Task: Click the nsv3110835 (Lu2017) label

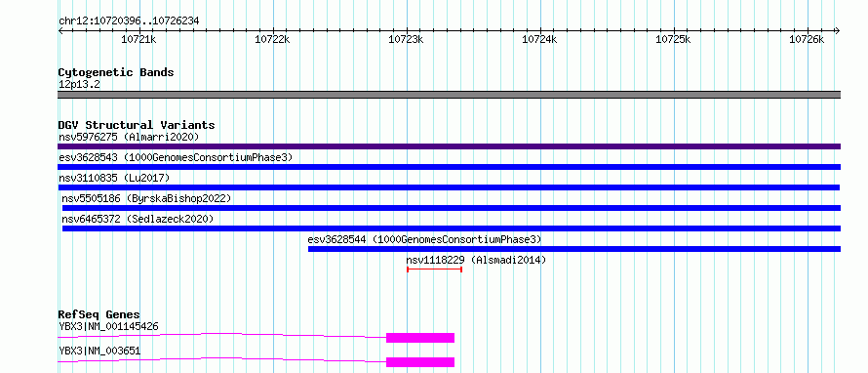Action: tap(114, 178)
